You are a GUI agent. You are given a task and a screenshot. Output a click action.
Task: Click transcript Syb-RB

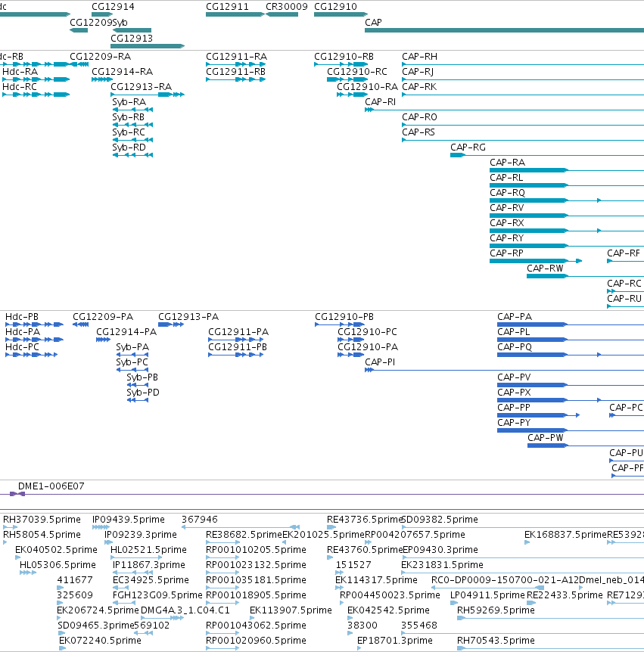pos(132,125)
